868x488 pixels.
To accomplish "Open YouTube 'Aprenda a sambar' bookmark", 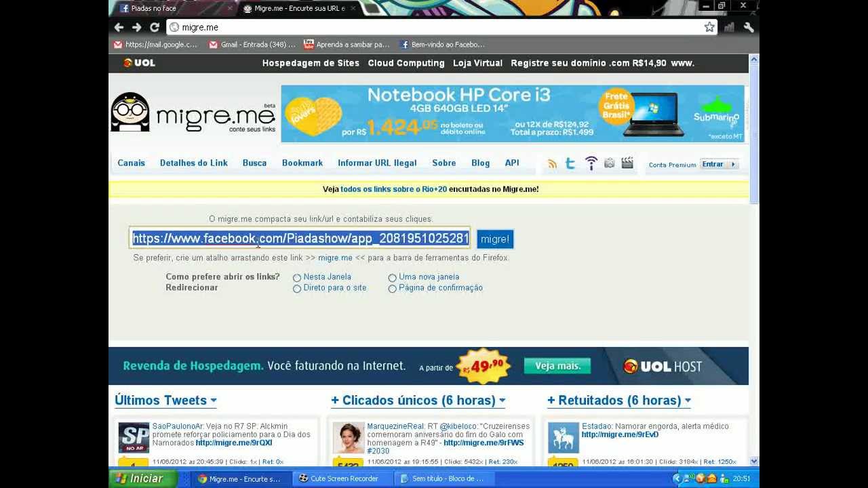I will [x=347, y=45].
